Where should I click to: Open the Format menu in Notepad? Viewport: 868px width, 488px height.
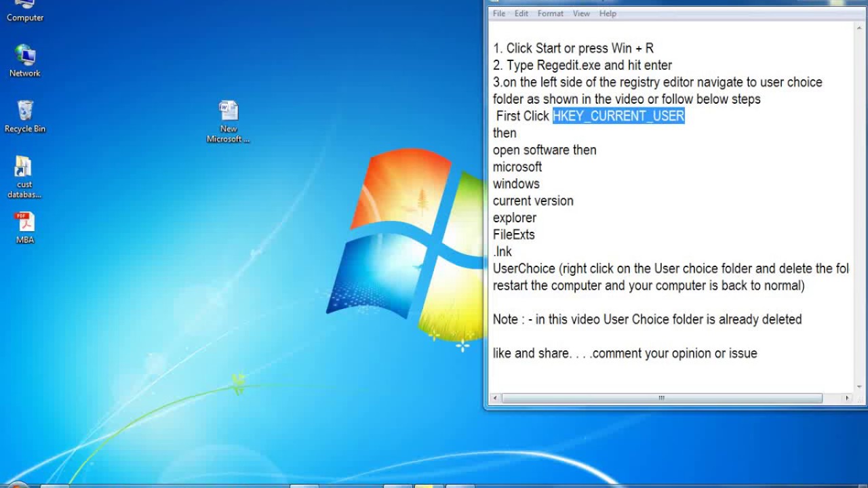pos(550,13)
